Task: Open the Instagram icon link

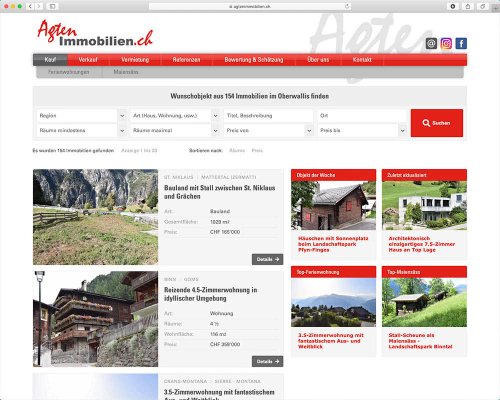Action: pos(446,43)
